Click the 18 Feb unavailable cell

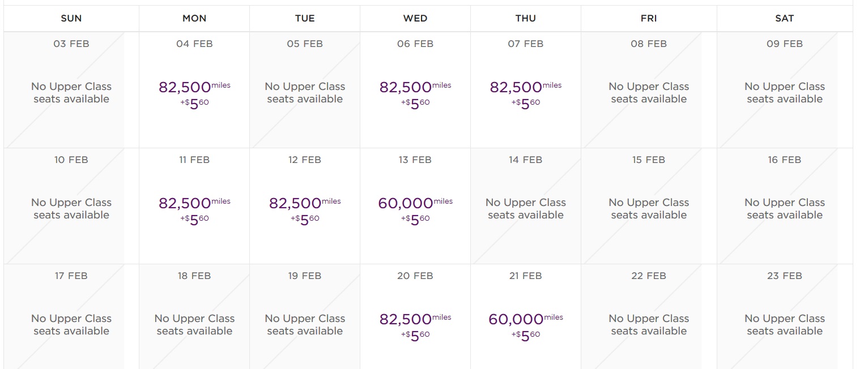tap(194, 324)
